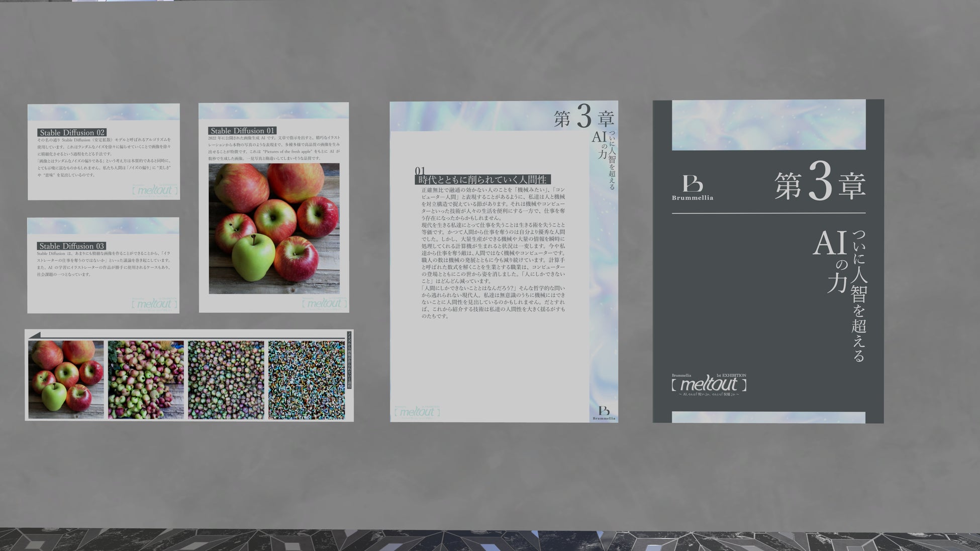Click the large 第3章 title on the dark poster
980x551 pixels.
coord(820,185)
